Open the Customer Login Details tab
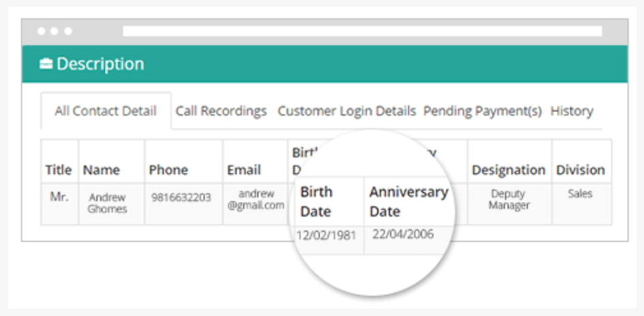Image resolution: width=644 pixels, height=316 pixels. coord(347,111)
